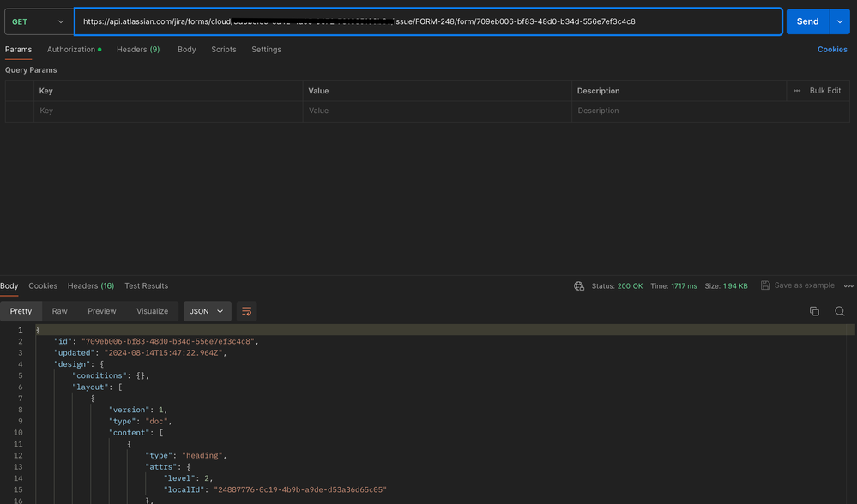Image resolution: width=857 pixels, height=504 pixels.
Task: Open search in the response body
Action: click(839, 310)
